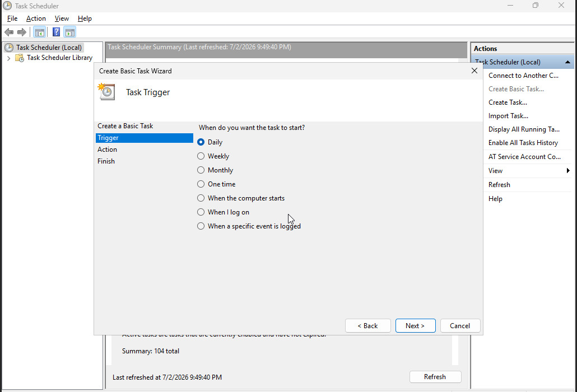The width and height of the screenshot is (577, 392).
Task: Collapse the Task Scheduler (Local) actions section
Action: point(567,62)
